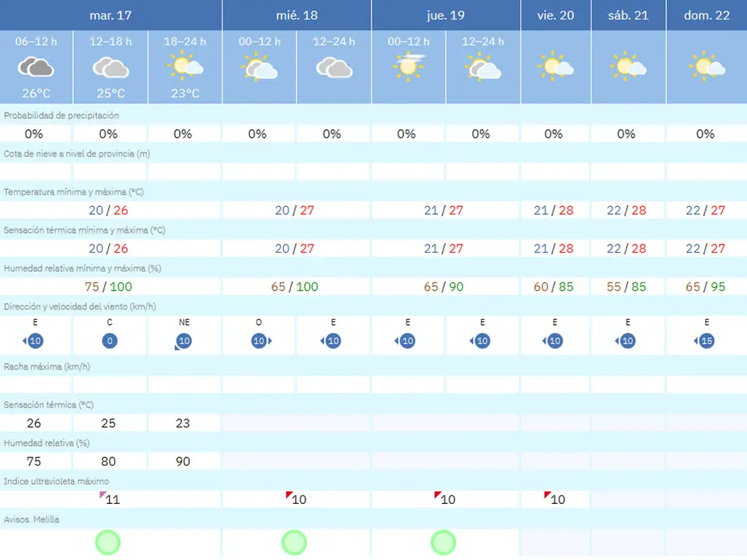Click the green warning circle for mié. 18
Viewport: 747px width, 560px height.
coord(294,542)
